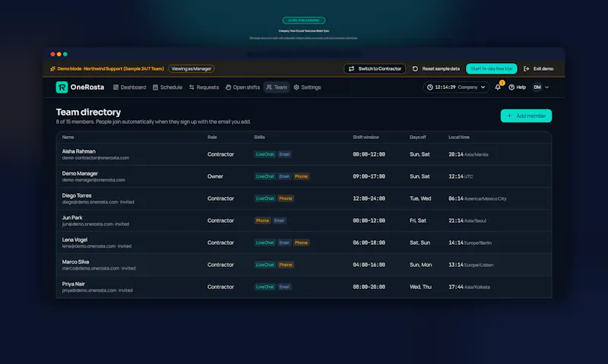This screenshot has height=364, width=608.
Task: Click the Exit demo door icon
Action: coord(526,68)
